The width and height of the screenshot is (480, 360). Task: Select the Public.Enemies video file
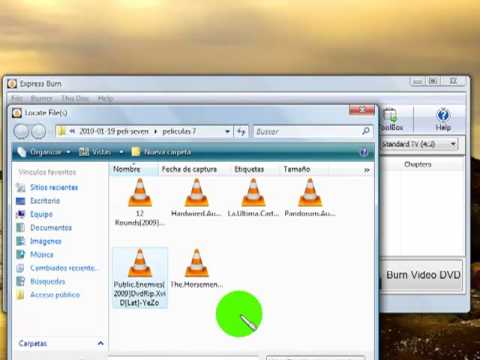pos(140,277)
